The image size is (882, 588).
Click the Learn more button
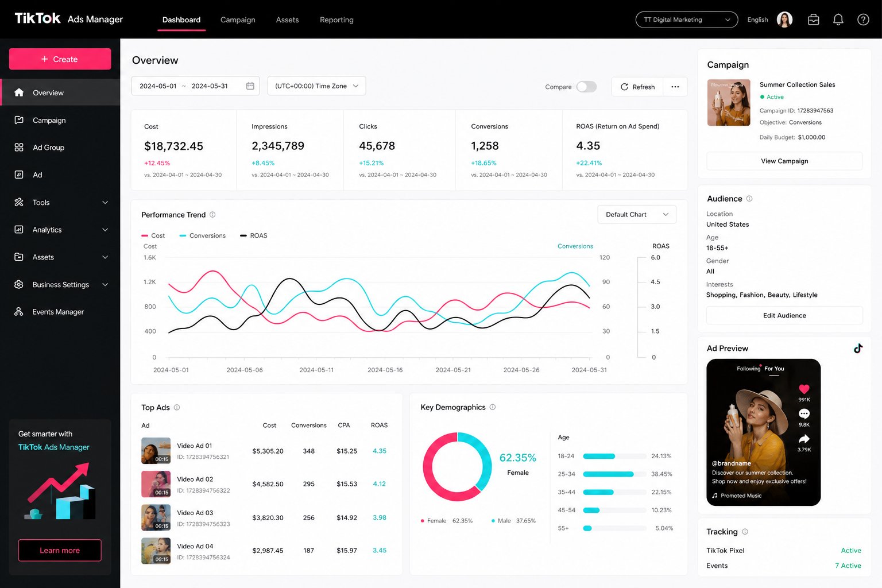(x=60, y=550)
